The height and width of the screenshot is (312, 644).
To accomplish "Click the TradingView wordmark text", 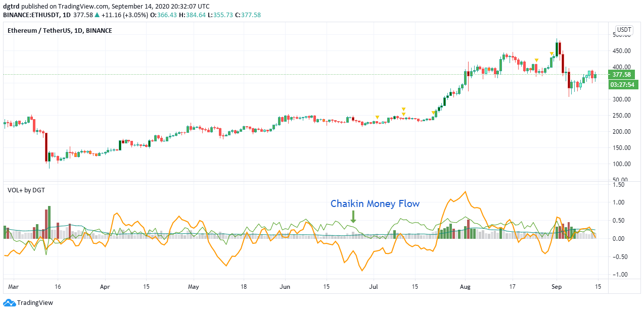I will tap(35, 303).
